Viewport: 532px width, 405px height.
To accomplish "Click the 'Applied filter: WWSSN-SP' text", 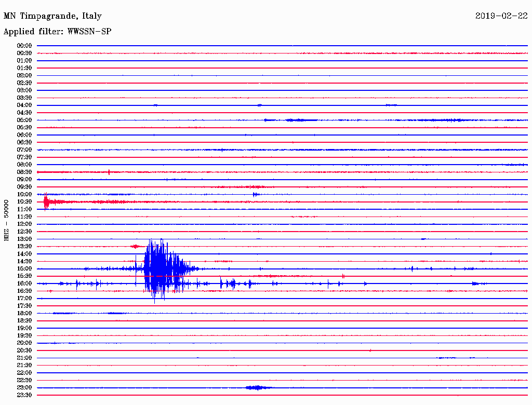I will click(57, 31).
